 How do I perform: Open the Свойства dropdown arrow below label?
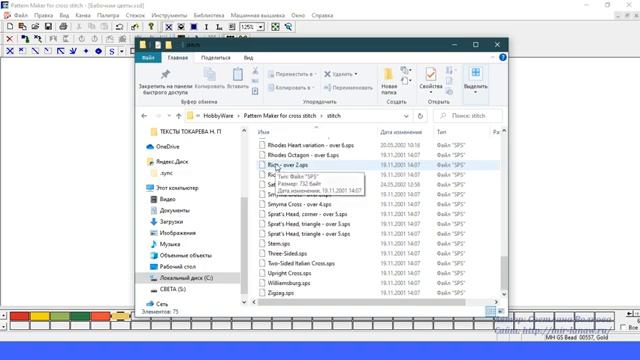[431, 92]
